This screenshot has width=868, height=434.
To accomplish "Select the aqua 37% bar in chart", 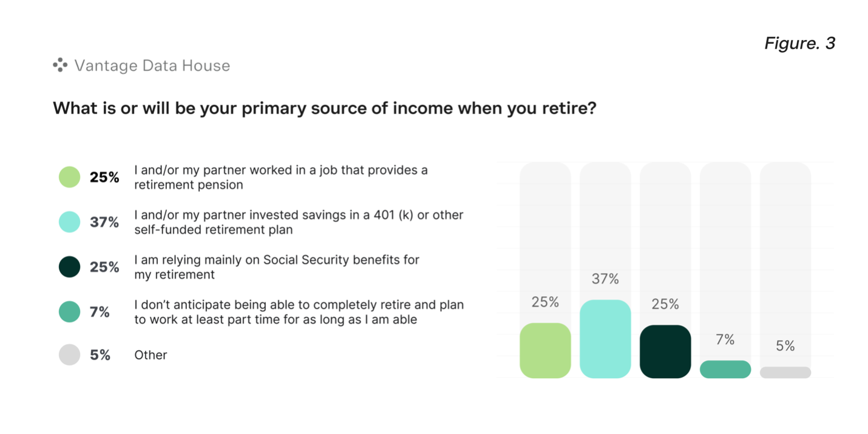I will [605, 339].
